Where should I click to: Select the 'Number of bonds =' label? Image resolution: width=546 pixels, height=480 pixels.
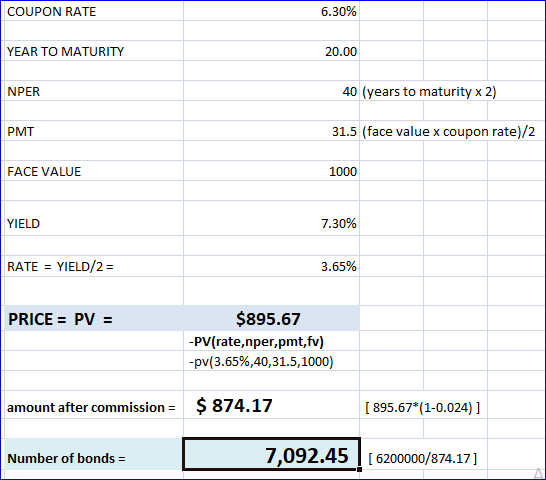[66, 458]
